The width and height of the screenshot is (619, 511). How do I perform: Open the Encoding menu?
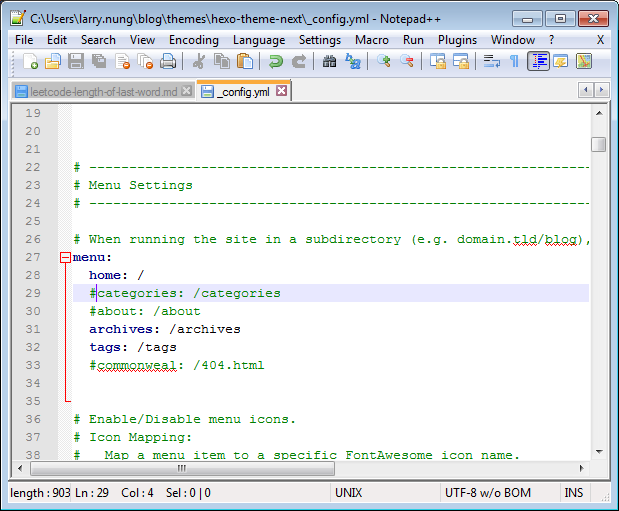(x=193, y=40)
